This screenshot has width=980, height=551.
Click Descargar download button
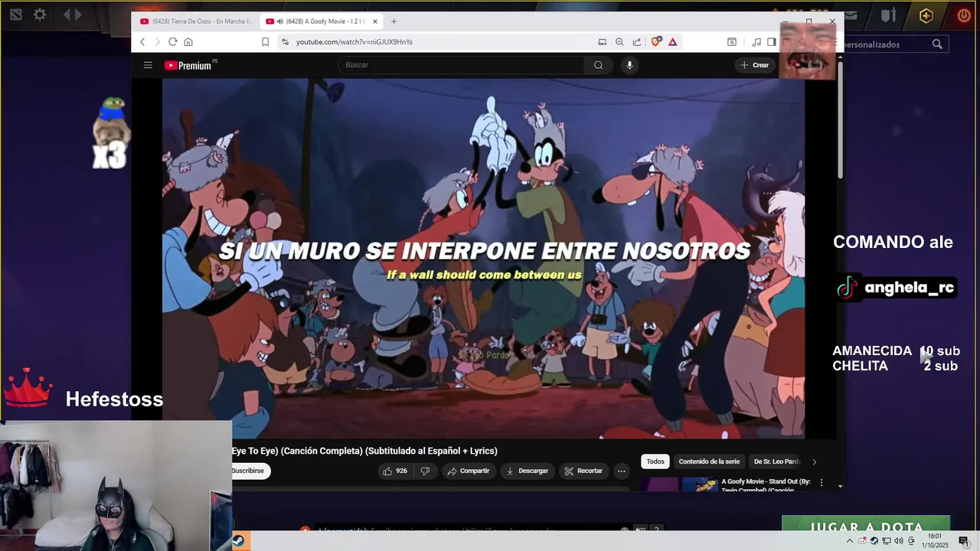tap(528, 471)
